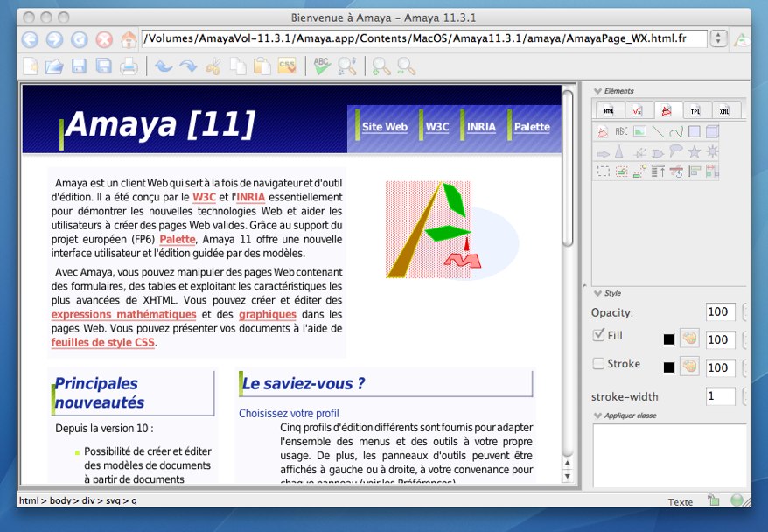Insert SVG text with the ABC tool
Viewport: 768px width, 532px height.
click(621, 131)
